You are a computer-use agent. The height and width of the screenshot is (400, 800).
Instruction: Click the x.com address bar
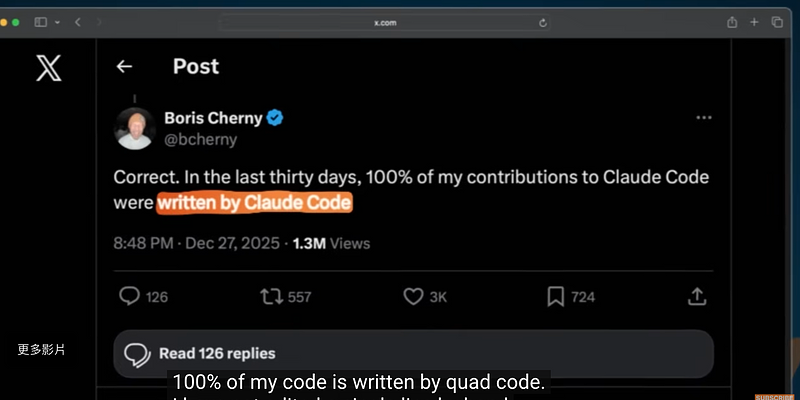(x=386, y=22)
